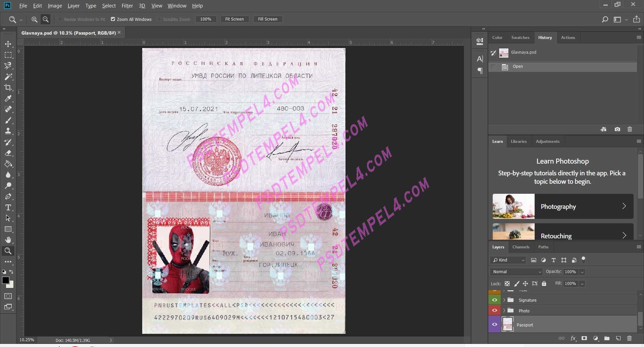Delete the selected layer with trash icon

(630, 339)
